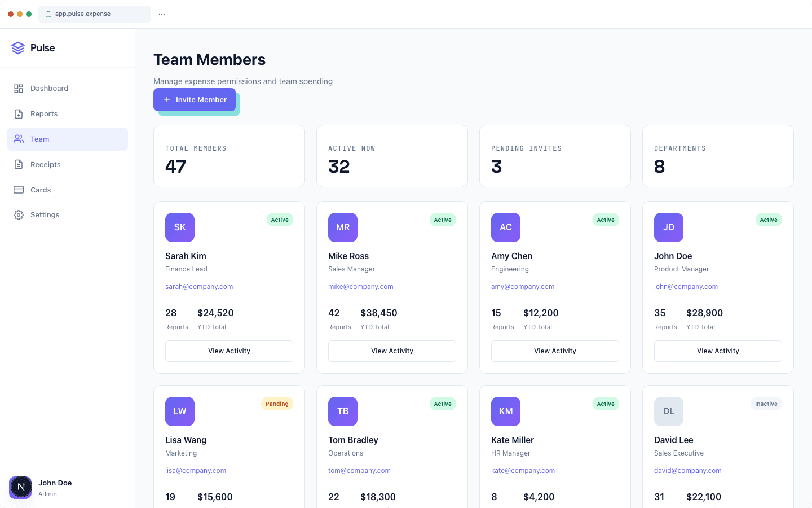This screenshot has width=812, height=508.
Task: Select the name Kate Miller
Action: pos(513,440)
